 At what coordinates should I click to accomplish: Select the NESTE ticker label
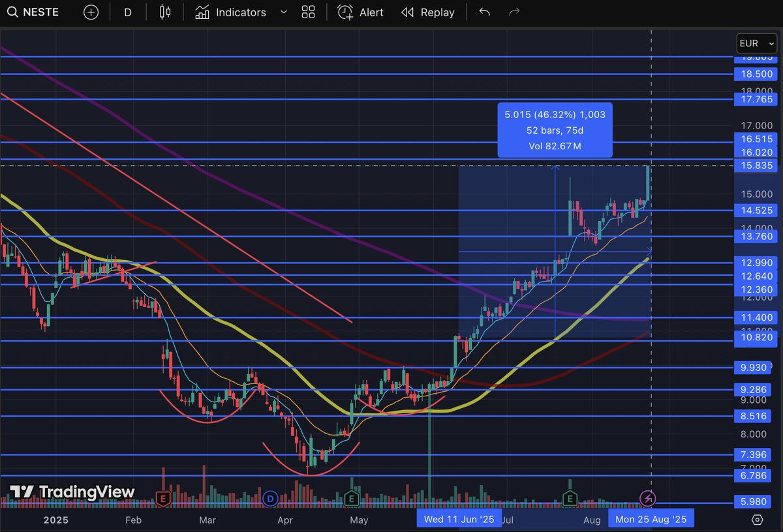40,12
